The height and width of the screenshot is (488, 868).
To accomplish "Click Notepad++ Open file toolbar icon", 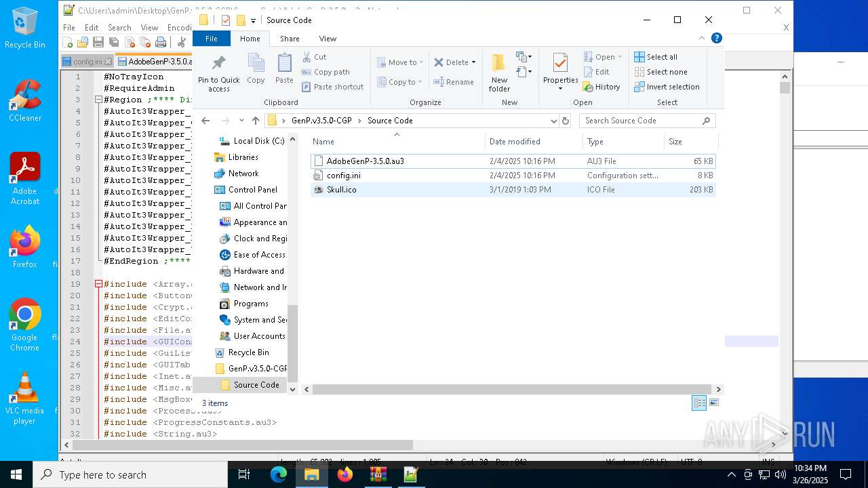I will [83, 43].
